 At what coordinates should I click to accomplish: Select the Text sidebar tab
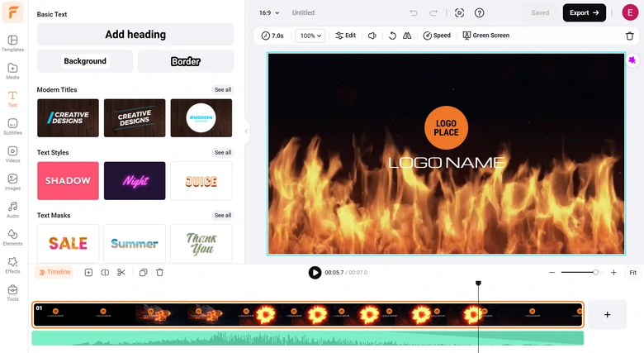[x=12, y=98]
